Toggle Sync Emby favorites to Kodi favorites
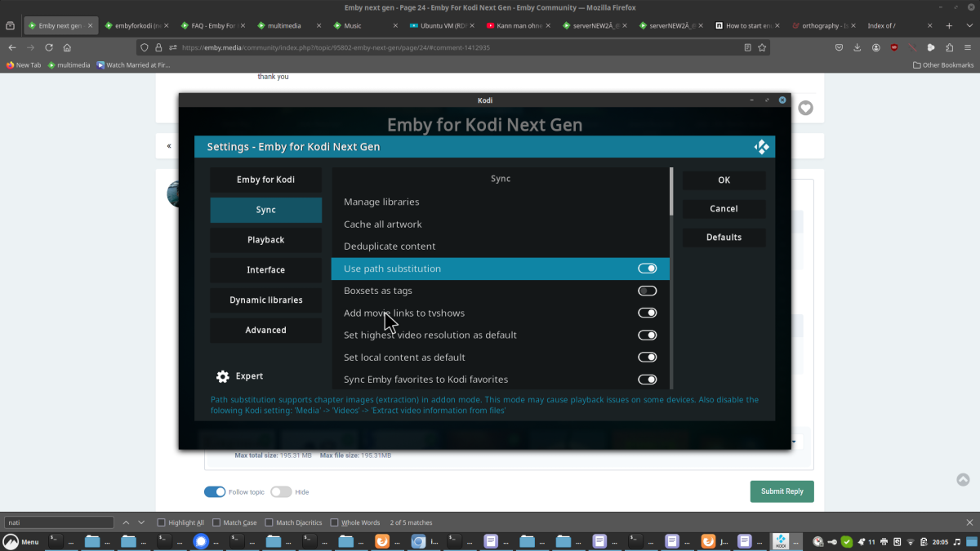The width and height of the screenshot is (980, 551). click(x=647, y=379)
